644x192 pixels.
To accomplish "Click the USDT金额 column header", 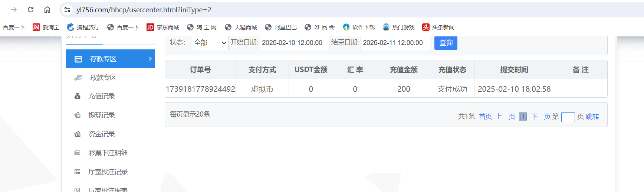I will (x=311, y=70).
